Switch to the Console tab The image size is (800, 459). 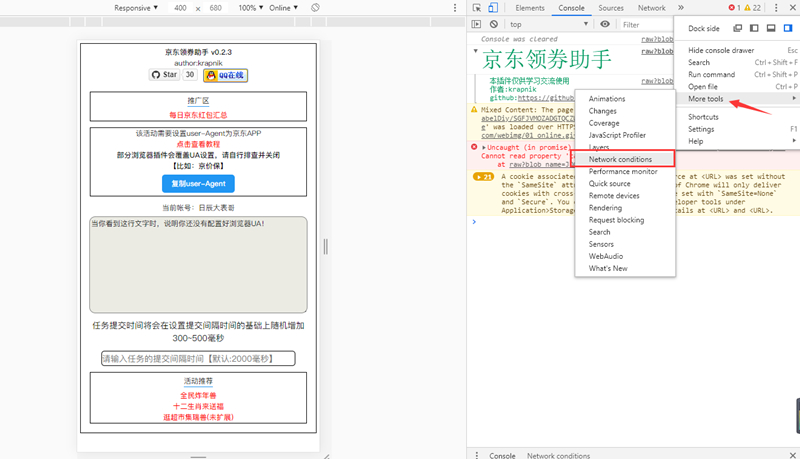click(571, 8)
